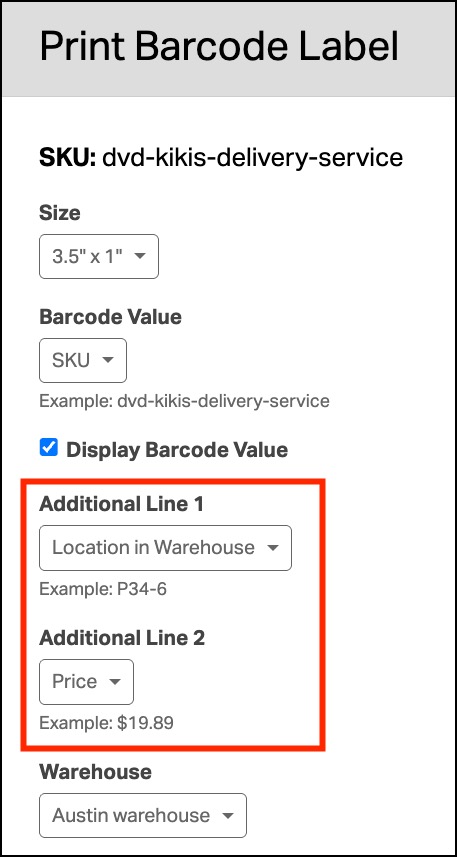This screenshot has width=457, height=857.
Task: Uncheck the Display Barcode Value checkbox
Action: (49, 448)
